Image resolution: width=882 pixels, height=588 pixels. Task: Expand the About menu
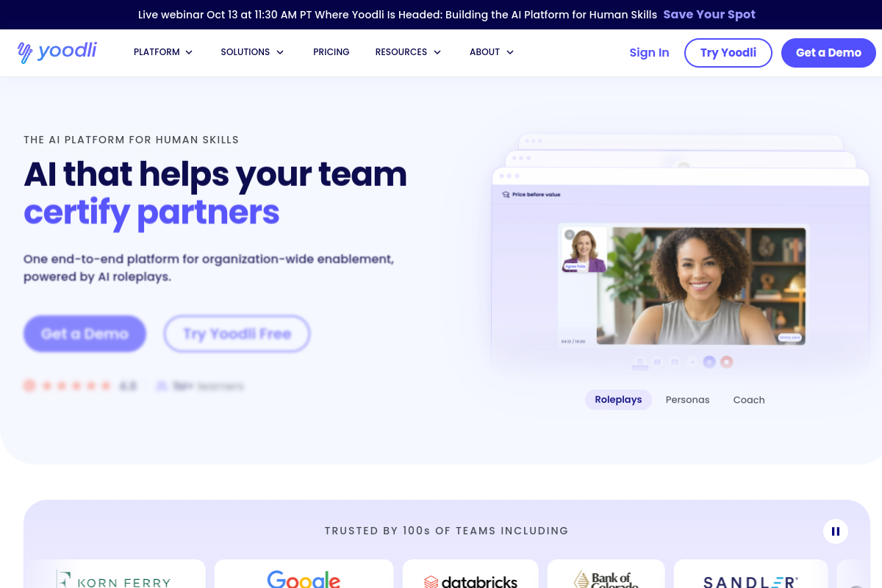click(x=492, y=52)
